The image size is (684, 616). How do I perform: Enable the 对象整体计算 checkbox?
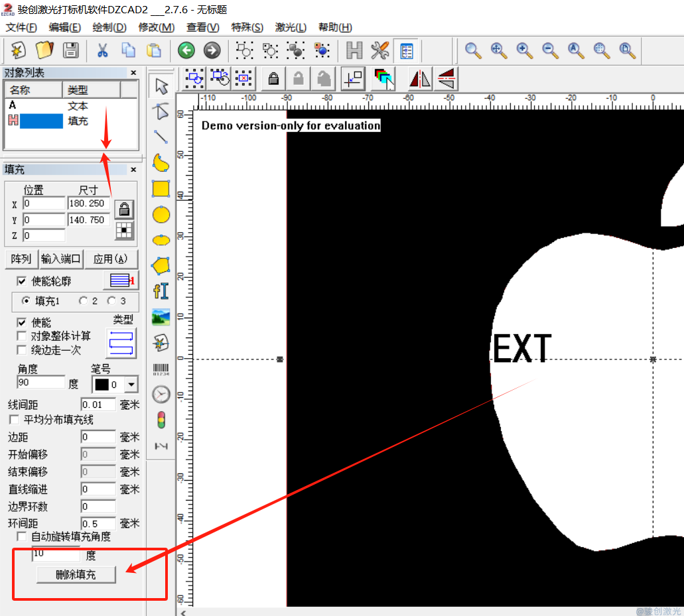pyautogui.click(x=21, y=336)
